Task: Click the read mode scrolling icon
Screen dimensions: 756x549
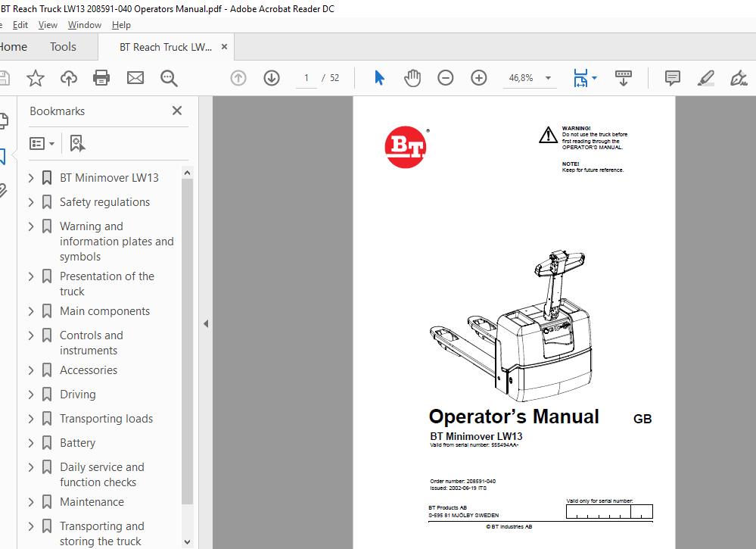Action: click(x=624, y=78)
